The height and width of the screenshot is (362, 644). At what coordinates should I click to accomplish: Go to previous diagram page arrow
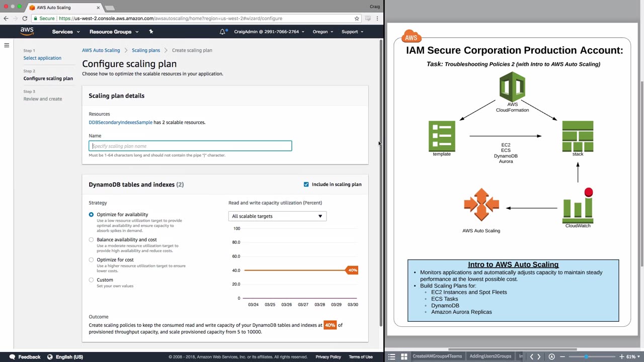click(x=531, y=356)
